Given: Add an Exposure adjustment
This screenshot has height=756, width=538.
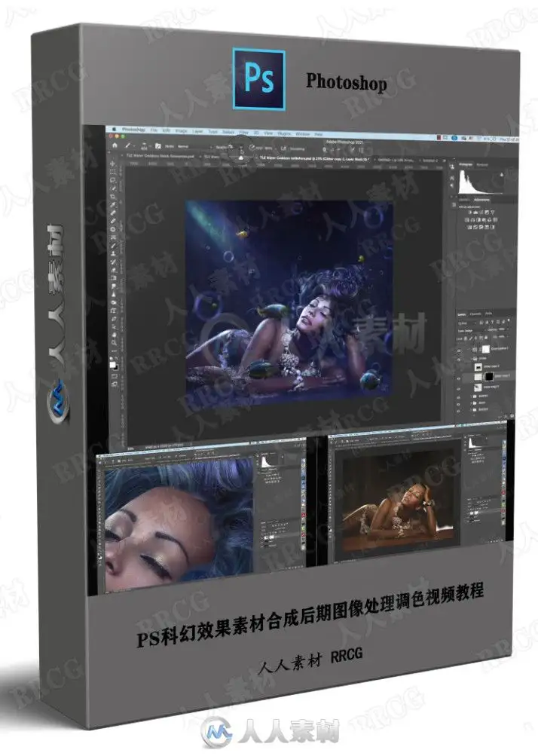Looking at the screenshot, I should (487, 212).
